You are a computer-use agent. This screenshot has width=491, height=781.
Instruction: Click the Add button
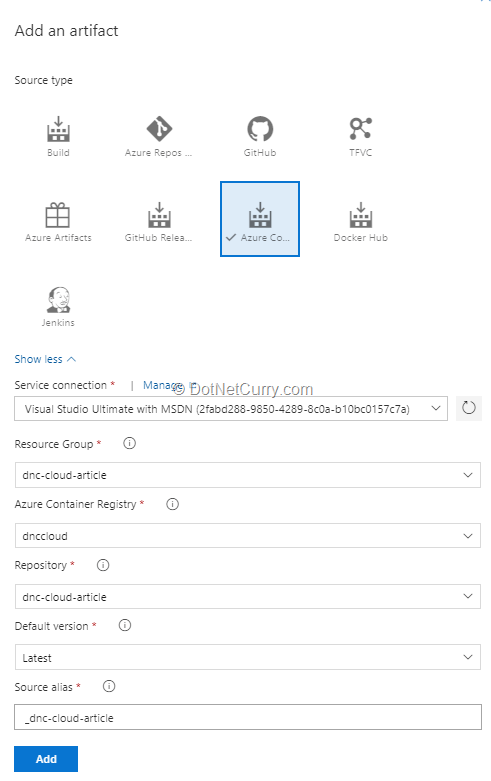pos(46,759)
